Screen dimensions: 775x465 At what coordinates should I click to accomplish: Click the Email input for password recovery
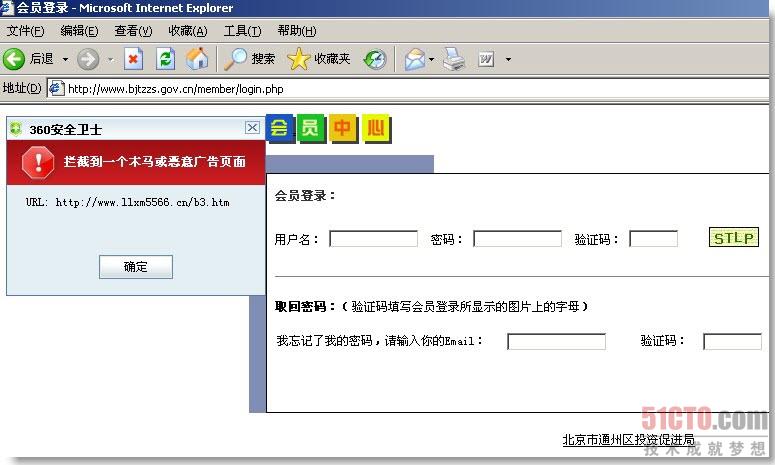(x=557, y=341)
